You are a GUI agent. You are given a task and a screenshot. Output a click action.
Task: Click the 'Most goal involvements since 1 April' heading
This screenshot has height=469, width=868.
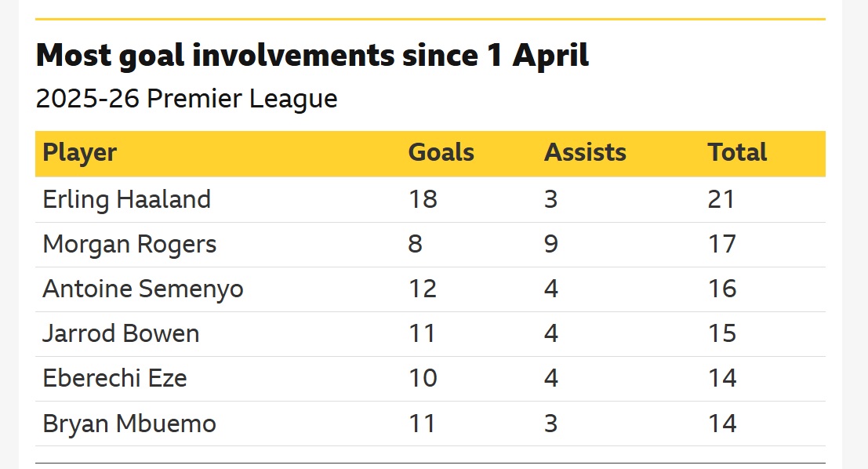(312, 56)
